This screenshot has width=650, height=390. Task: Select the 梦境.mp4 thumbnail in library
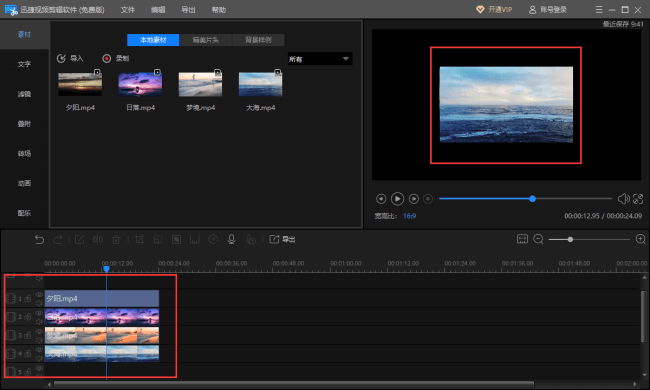click(200, 84)
